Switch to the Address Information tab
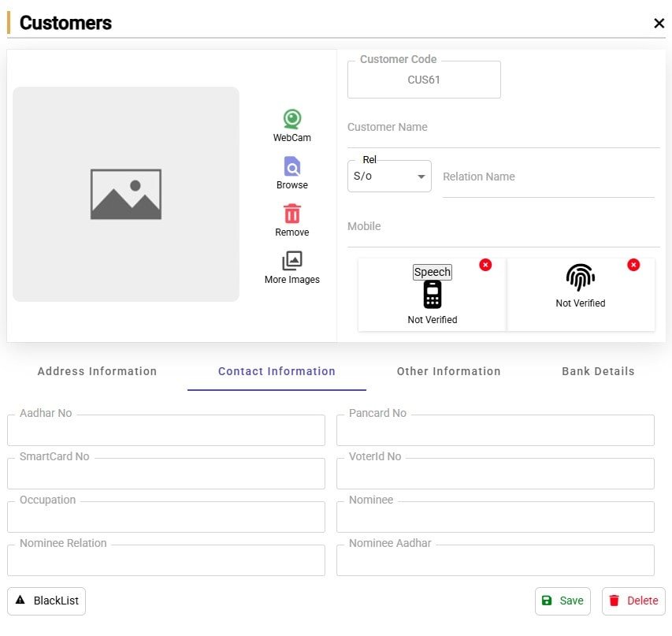 [x=97, y=371]
